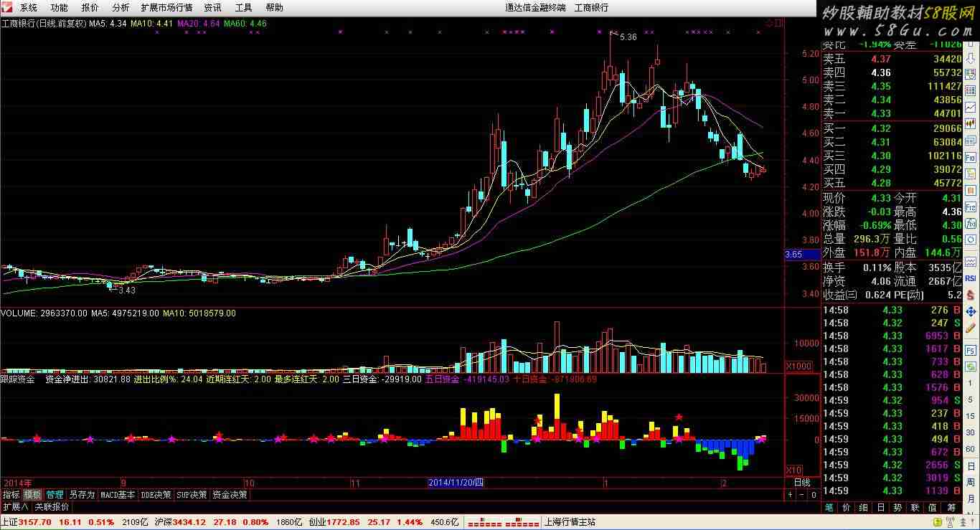This screenshot has width=980, height=530.
Task: Open the 帮助 menu
Action: point(275,7)
